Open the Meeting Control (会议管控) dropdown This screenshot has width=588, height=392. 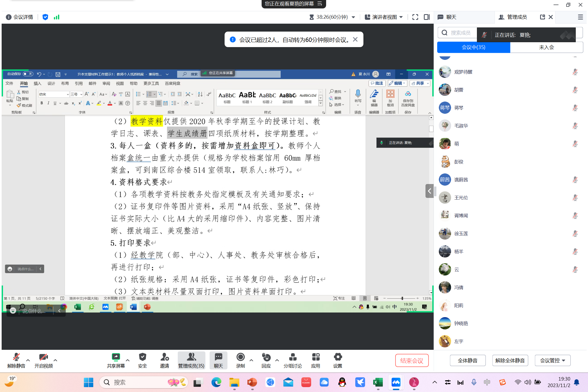pyautogui.click(x=552, y=360)
